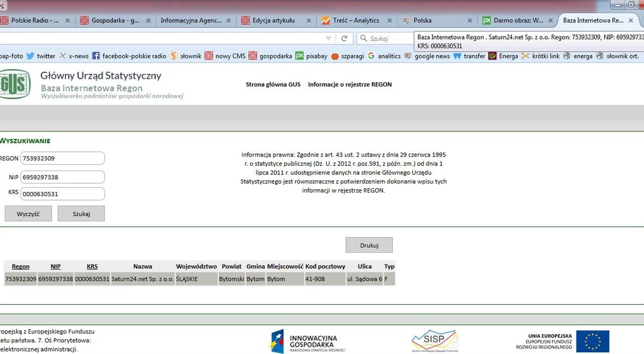The width and height of the screenshot is (644, 354).
Task: Click the reload page button
Action: coord(344,39)
